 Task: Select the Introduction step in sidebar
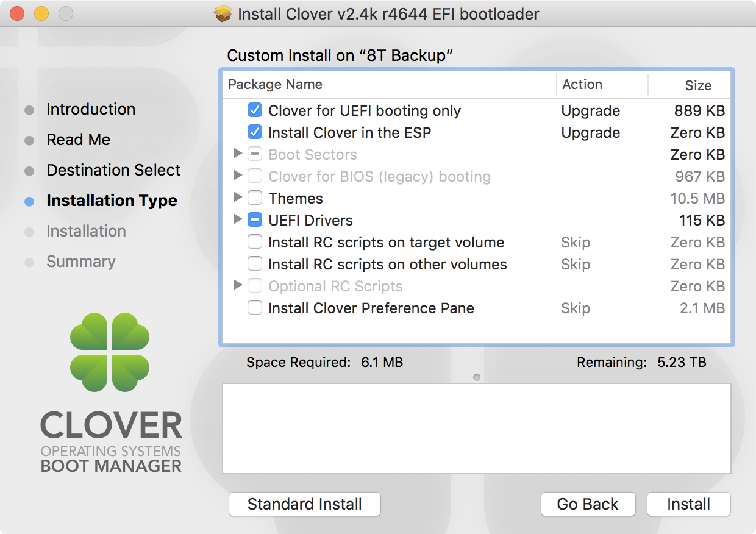tap(91, 110)
